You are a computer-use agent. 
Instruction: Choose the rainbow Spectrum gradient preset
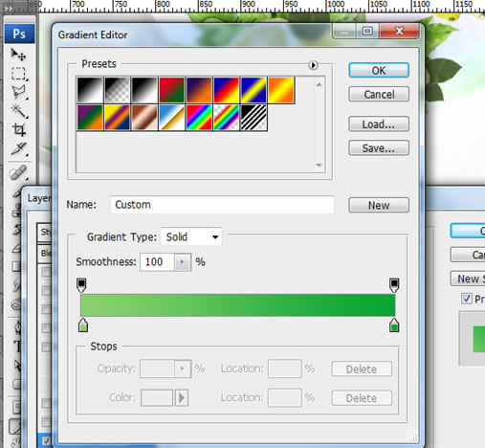(199, 118)
